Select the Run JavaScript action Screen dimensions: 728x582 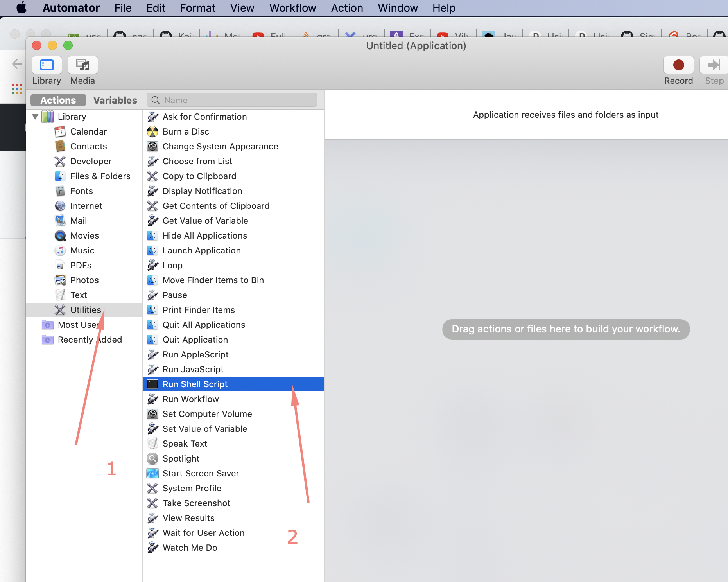pyautogui.click(x=233, y=369)
